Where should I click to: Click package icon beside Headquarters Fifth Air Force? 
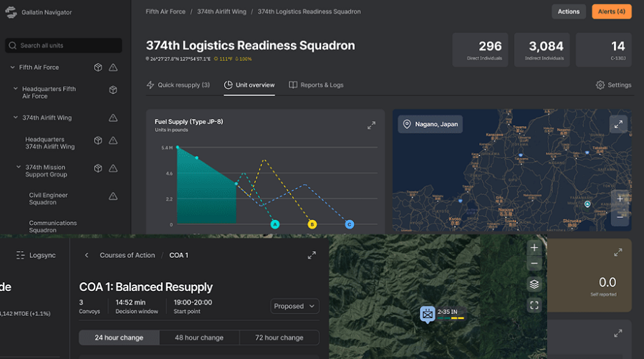(113, 90)
